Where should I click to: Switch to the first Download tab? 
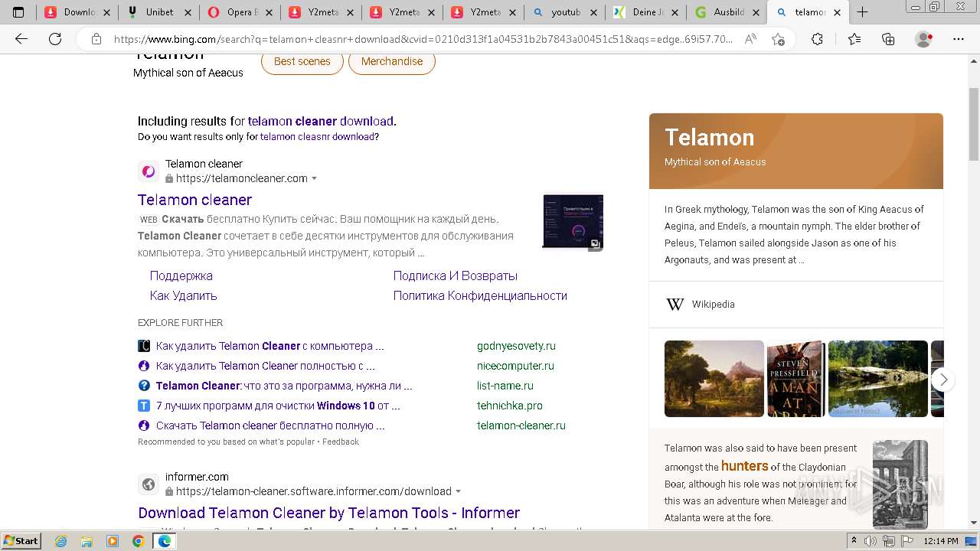coord(78,12)
